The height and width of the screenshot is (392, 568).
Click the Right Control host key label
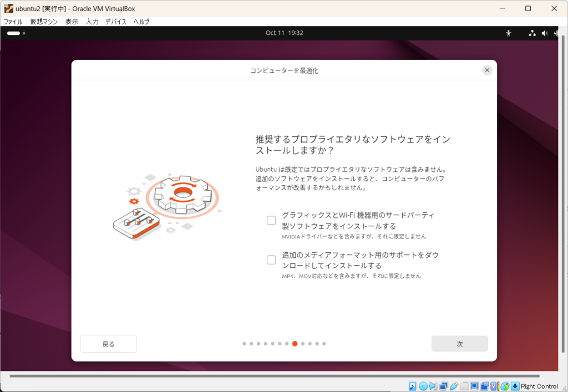(540, 386)
